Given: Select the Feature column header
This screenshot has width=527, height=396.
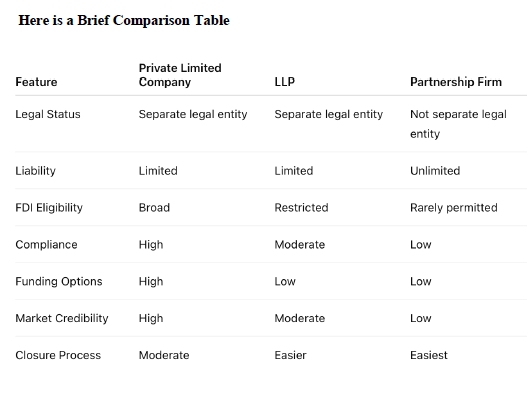Looking at the screenshot, I should (36, 82).
